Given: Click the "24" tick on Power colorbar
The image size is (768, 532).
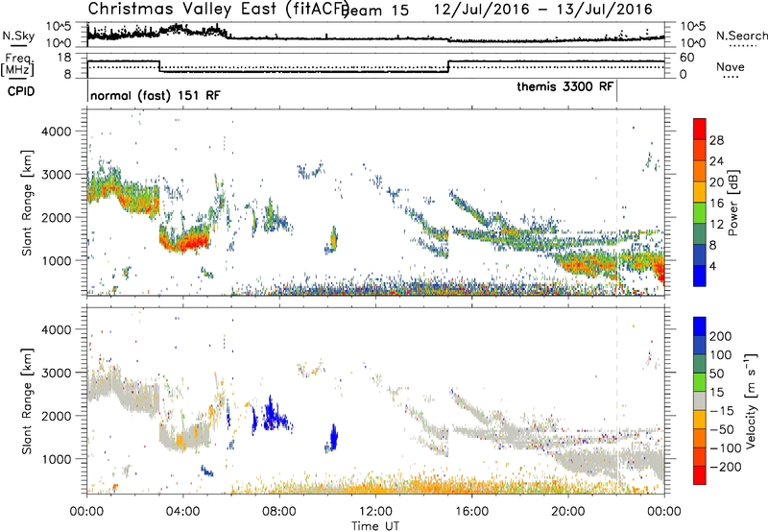Looking at the screenshot, I should coord(716,161).
